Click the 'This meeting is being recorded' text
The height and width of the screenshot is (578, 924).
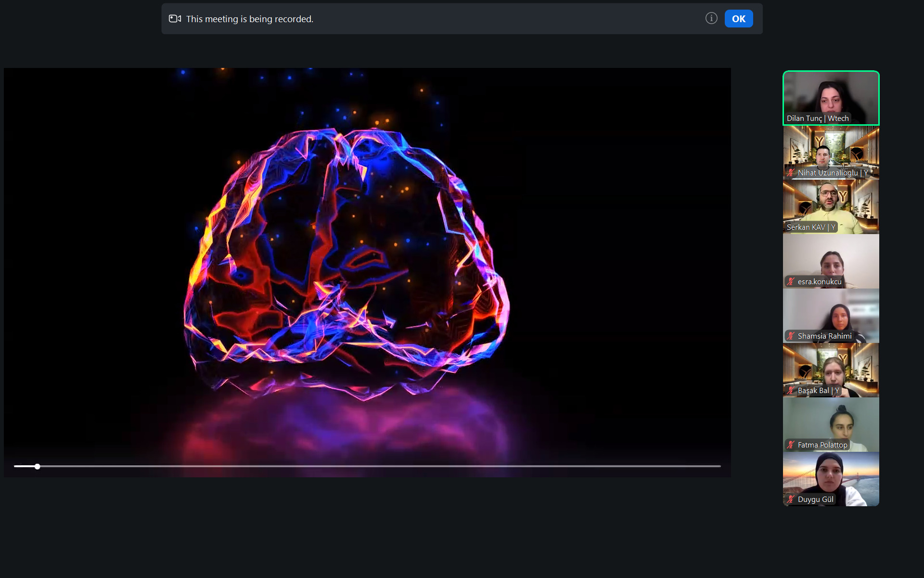[249, 19]
